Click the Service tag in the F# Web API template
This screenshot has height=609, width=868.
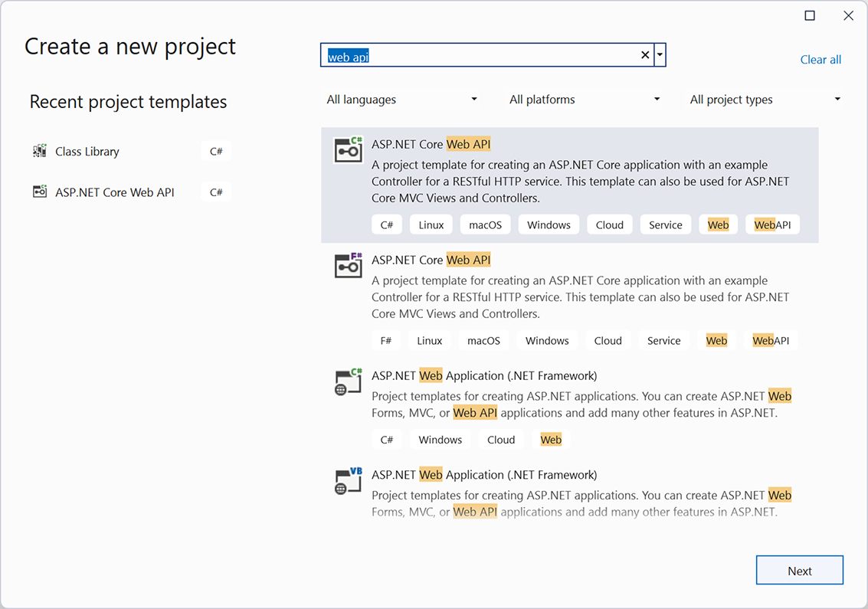[663, 340]
